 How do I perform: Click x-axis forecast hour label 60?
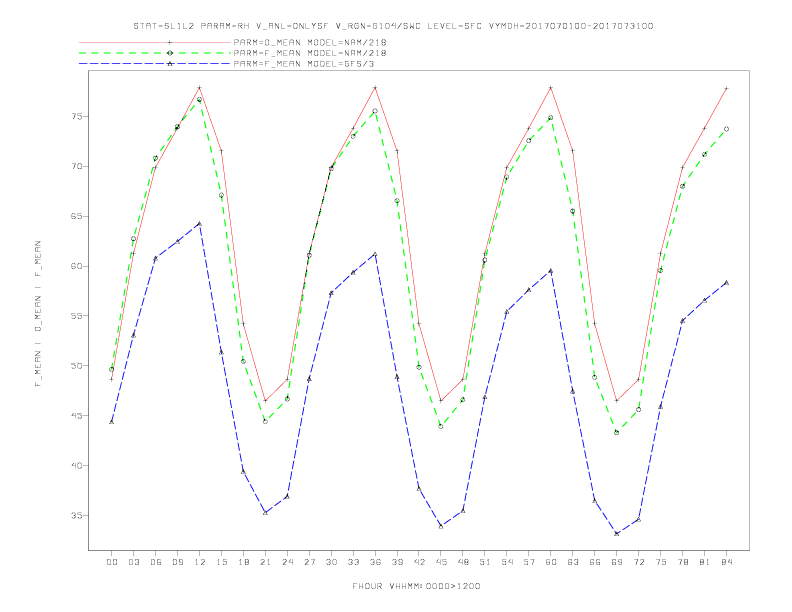551,562
